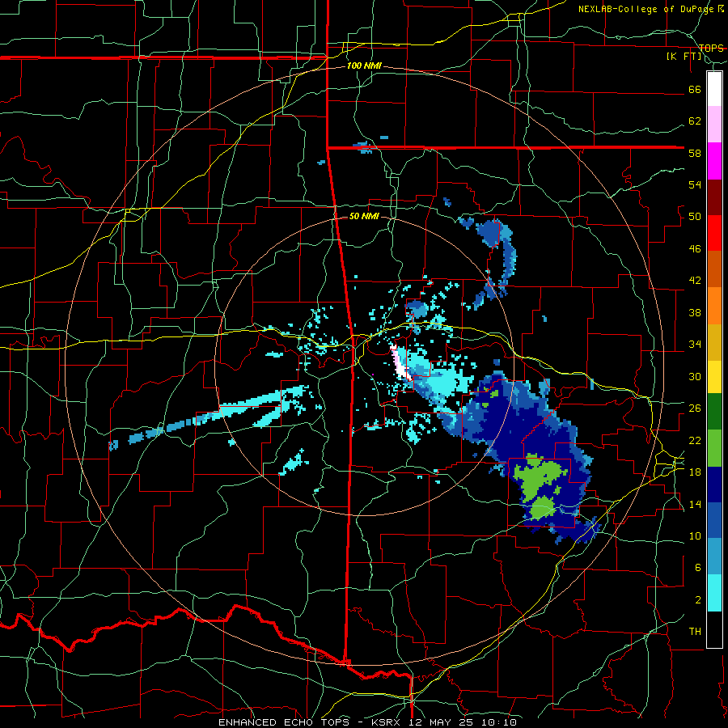Screen dimensions: 728x728
Task: Select the 66 value in the legend
Action: click(695, 89)
